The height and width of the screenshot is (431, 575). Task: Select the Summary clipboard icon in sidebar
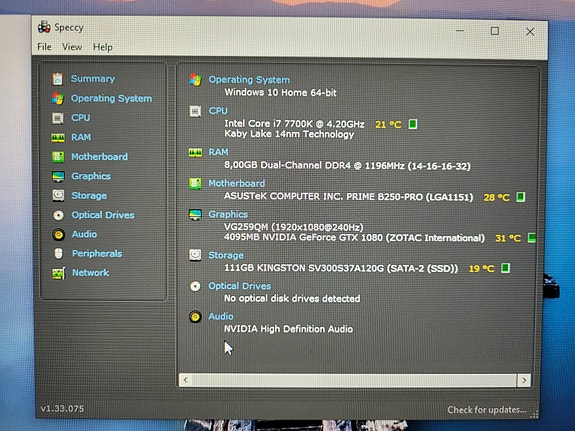point(57,79)
